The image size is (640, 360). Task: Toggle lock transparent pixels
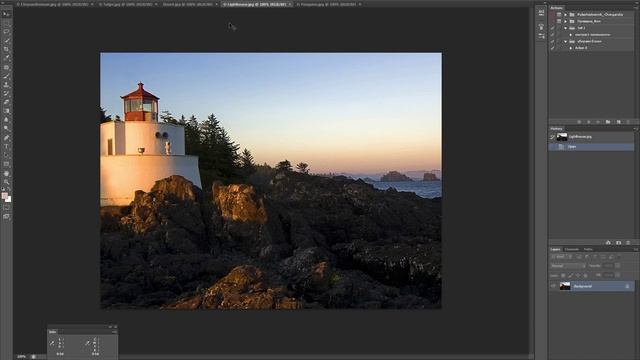pos(563,276)
